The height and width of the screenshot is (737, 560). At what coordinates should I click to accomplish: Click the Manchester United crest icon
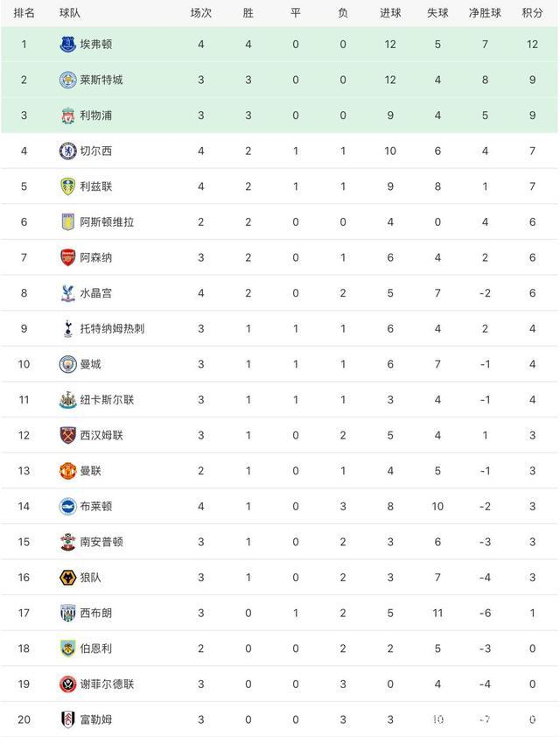point(68,471)
